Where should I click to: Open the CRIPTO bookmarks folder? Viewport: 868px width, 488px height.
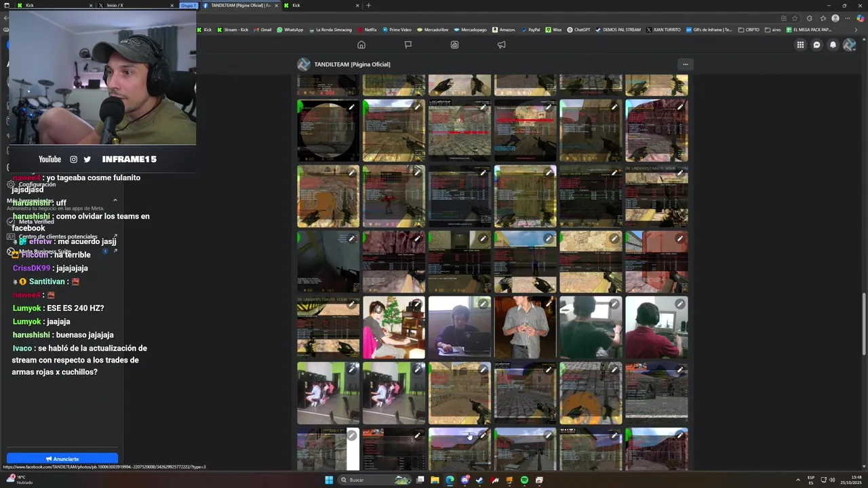(749, 30)
